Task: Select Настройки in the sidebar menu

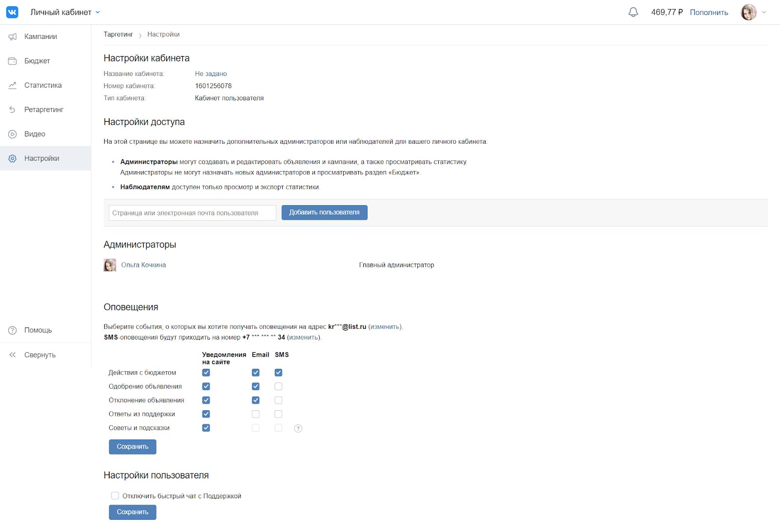Action: click(41, 158)
